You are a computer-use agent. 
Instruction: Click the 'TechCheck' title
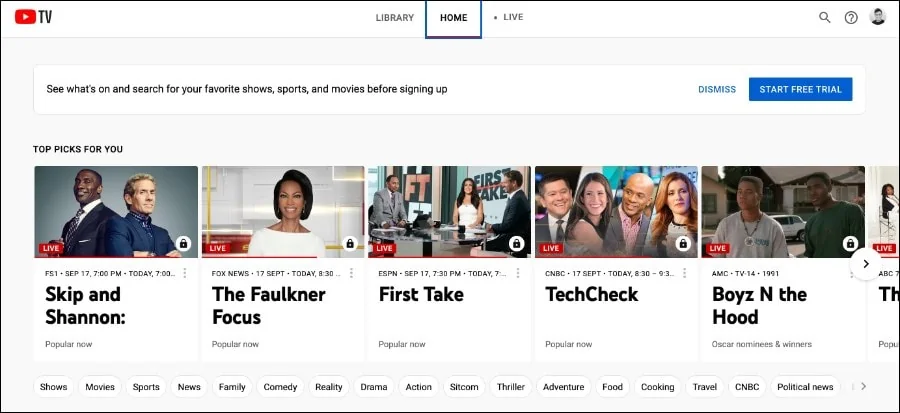592,294
